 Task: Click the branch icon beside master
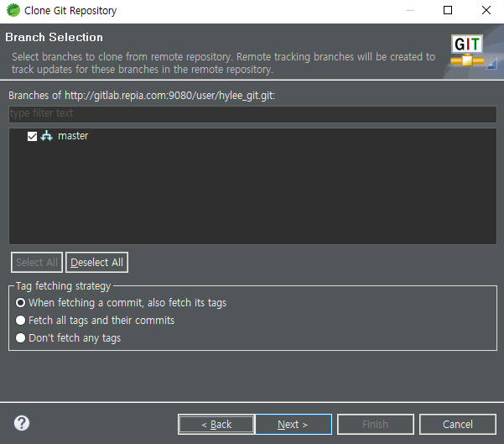tap(47, 136)
